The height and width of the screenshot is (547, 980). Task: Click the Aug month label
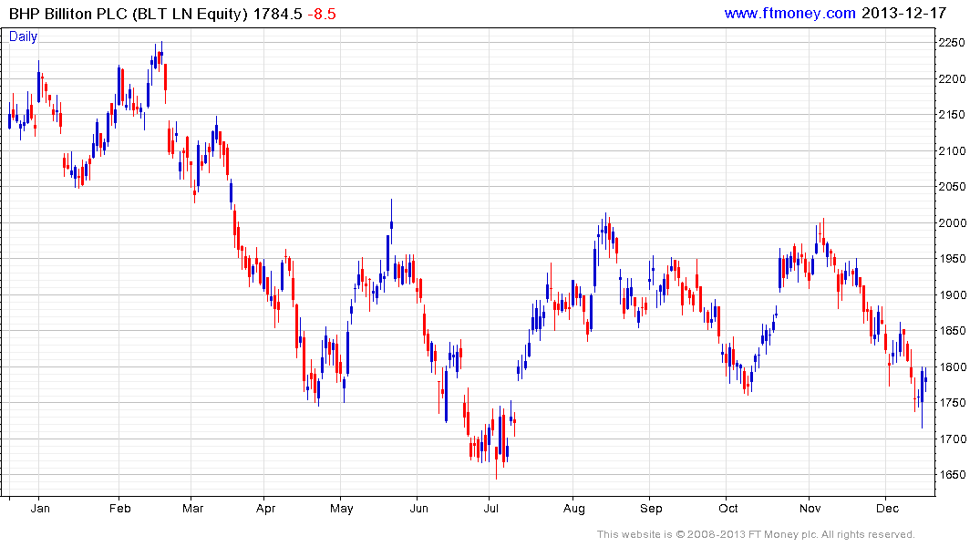573,508
